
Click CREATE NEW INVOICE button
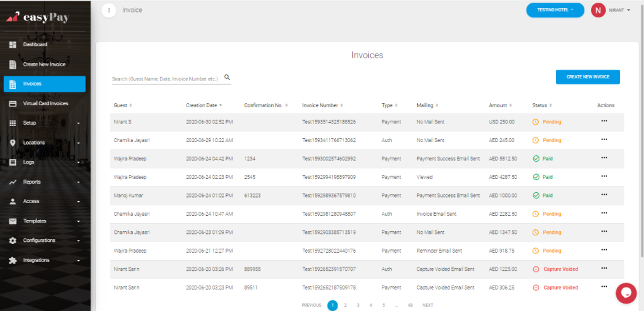tap(588, 76)
